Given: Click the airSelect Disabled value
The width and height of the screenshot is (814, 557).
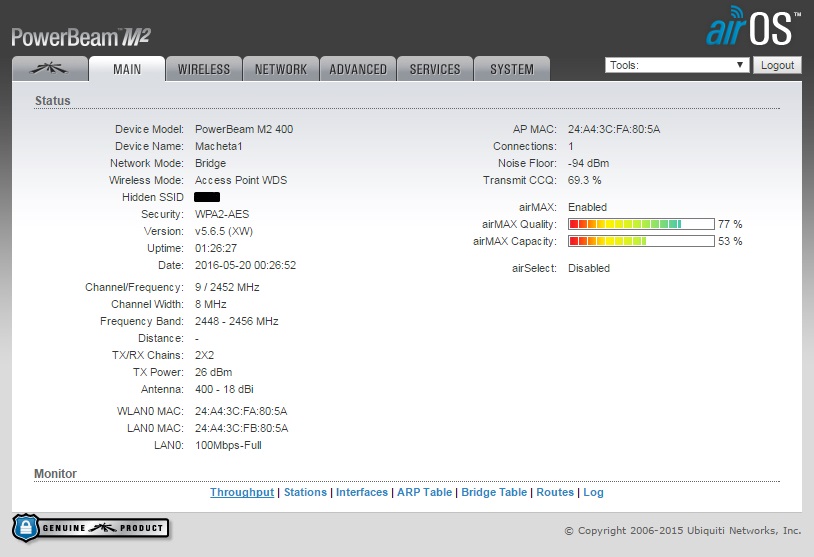Looking at the screenshot, I should pyautogui.click(x=589, y=268).
